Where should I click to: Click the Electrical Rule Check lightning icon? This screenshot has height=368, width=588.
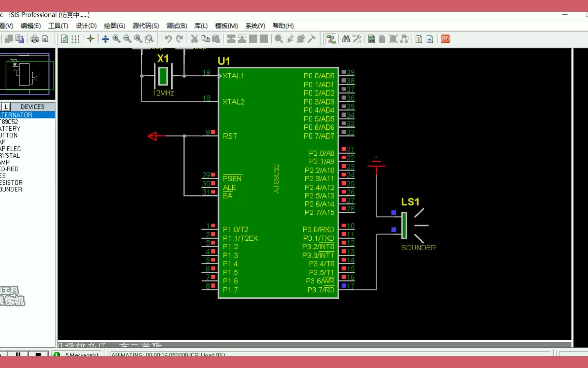tap(430, 39)
